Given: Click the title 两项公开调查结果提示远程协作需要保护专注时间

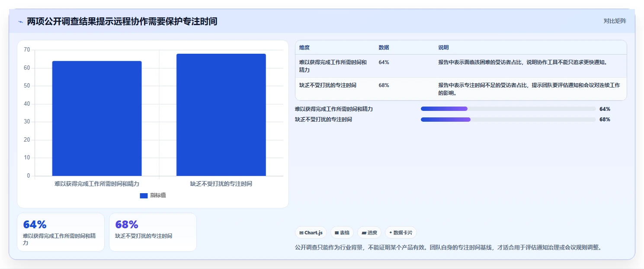Looking at the screenshot, I should [122, 21].
